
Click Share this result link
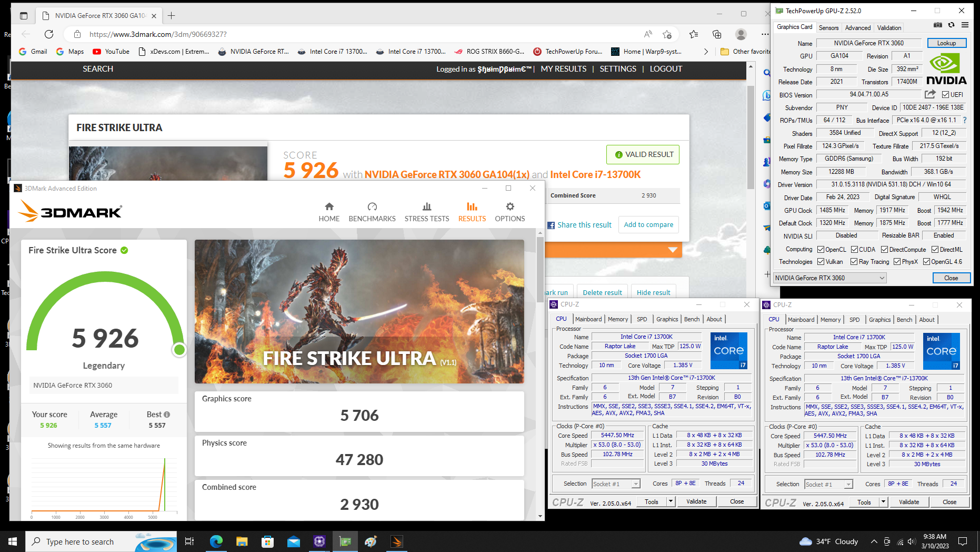(x=579, y=225)
